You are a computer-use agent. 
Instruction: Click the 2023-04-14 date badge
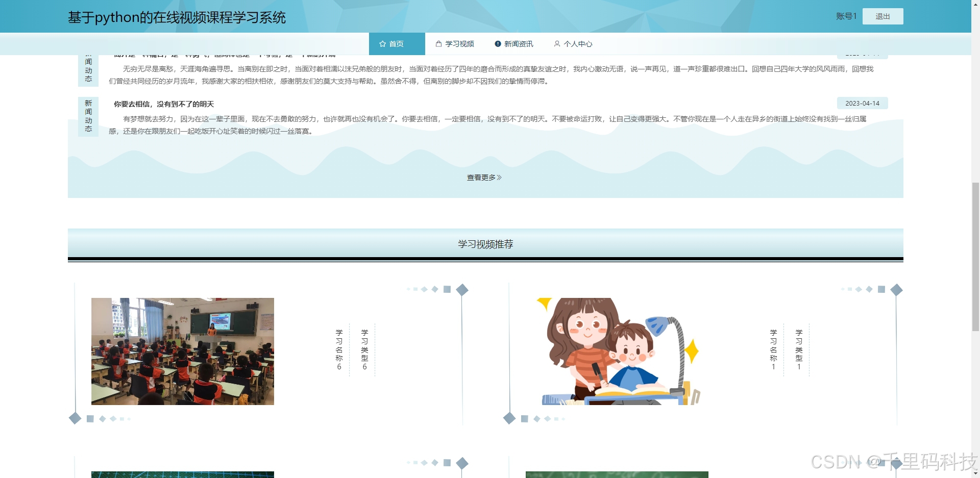(862, 103)
